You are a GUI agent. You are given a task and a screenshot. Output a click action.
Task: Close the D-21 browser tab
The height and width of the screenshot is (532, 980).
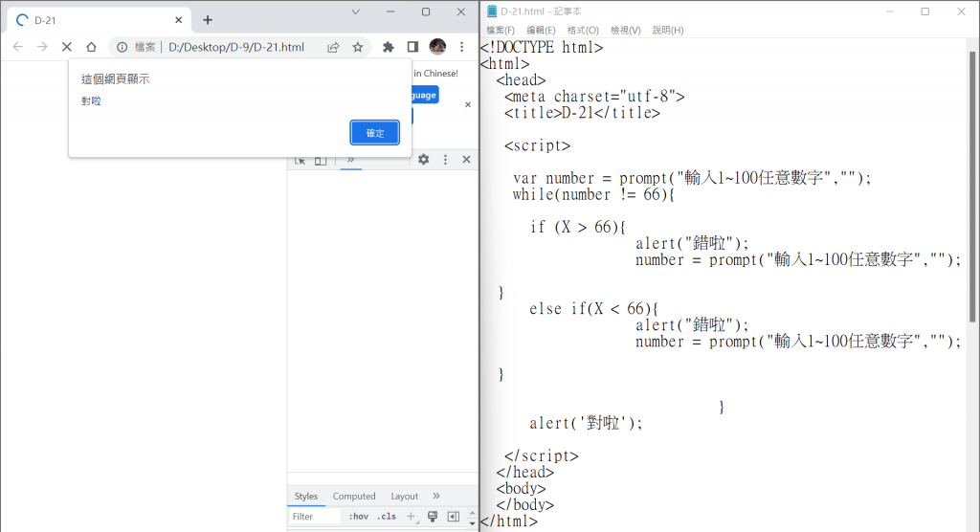click(x=178, y=20)
